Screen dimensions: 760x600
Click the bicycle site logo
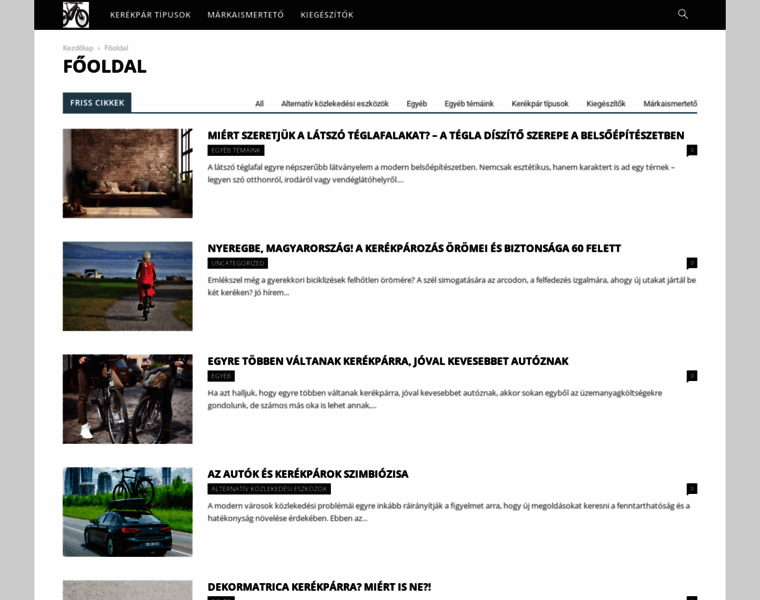point(76,15)
